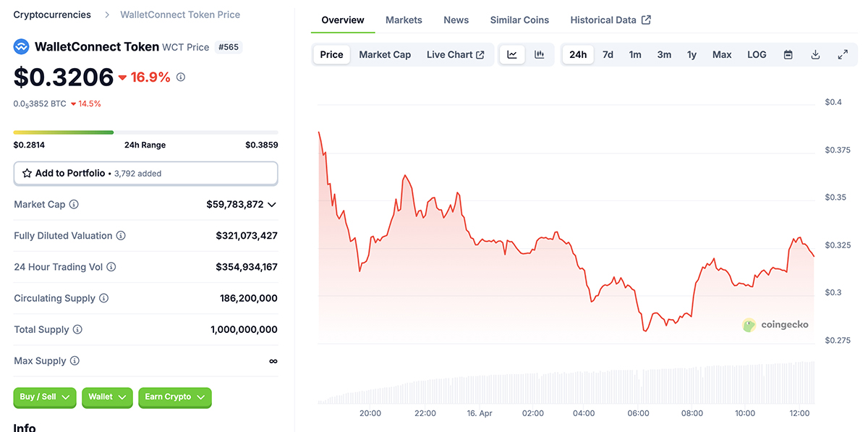Expand the Market Cap value chevron
This screenshot has height=432, width=868.
[x=272, y=205]
